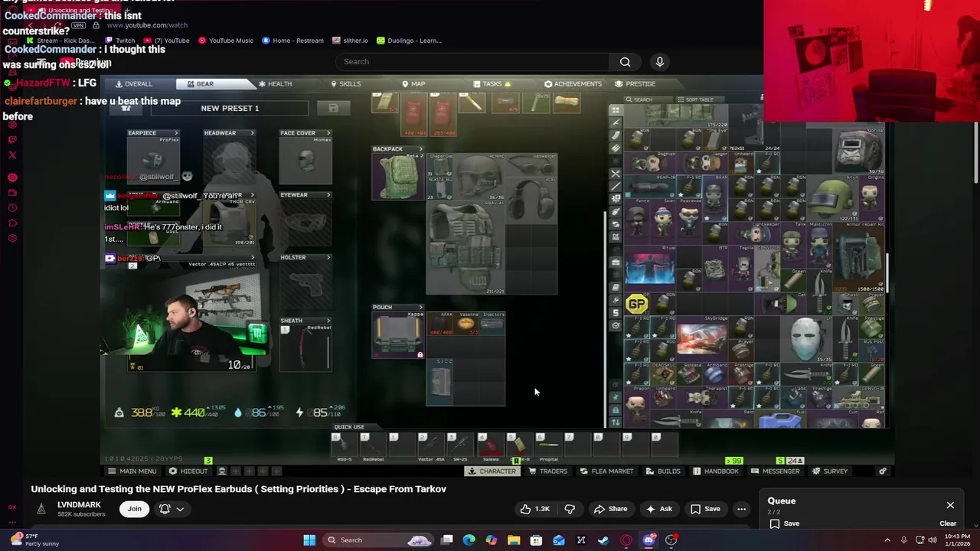Select the Character bottom tab

click(x=492, y=471)
